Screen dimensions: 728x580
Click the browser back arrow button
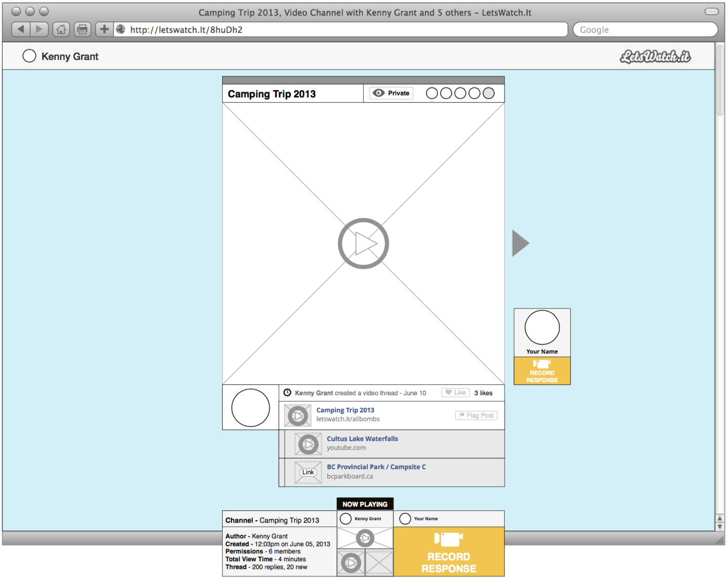[x=20, y=29]
